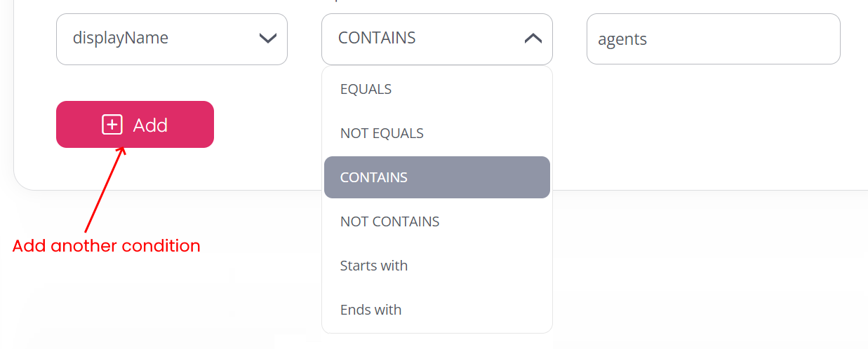This screenshot has height=349, width=868.
Task: Click the "CONTAINS" text in the closed selector
Action: [377, 38]
